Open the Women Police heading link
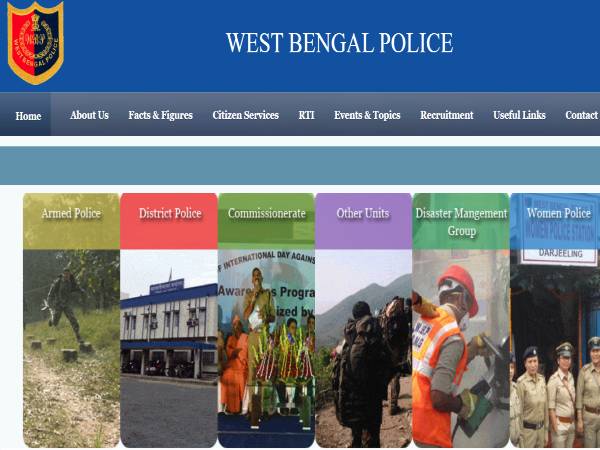Screen dimensions: 600x450 coord(559,213)
